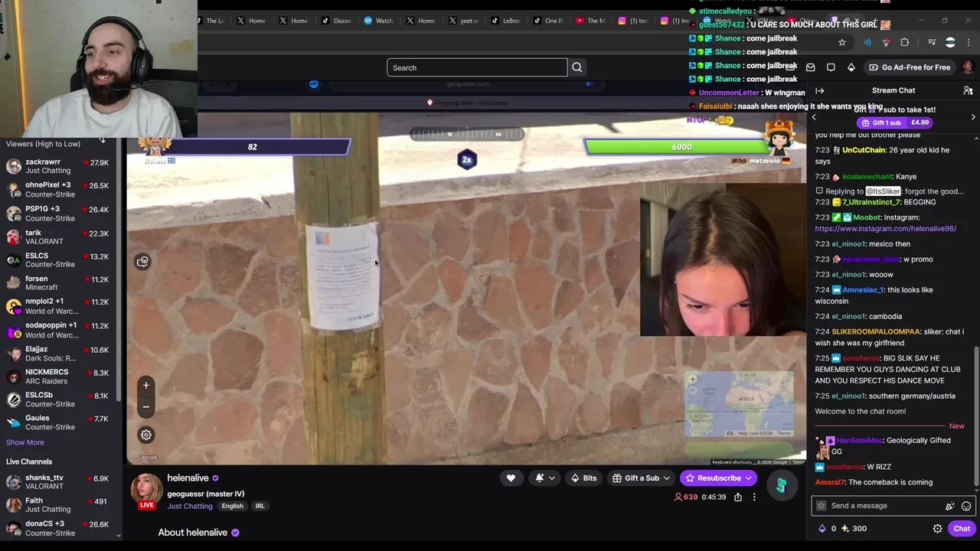980x551 pixels.
Task: Open the Resubscribe dropdown
Action: coord(719,478)
